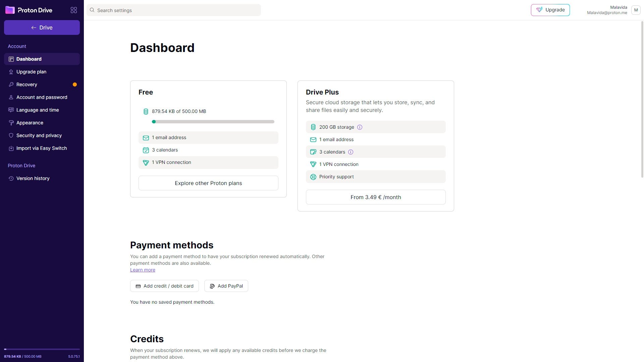This screenshot has height=362, width=644.
Task: Click Add PayPal button
Action: click(x=226, y=286)
